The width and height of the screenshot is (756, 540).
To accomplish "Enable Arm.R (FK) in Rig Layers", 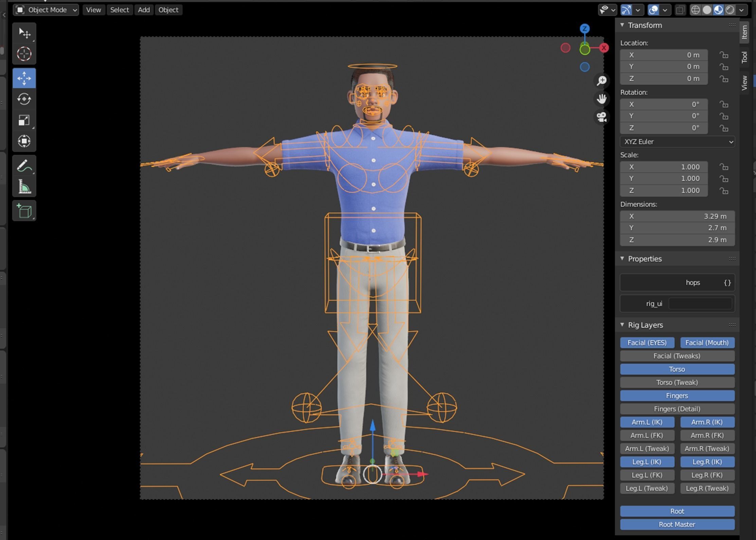I will 707,435.
